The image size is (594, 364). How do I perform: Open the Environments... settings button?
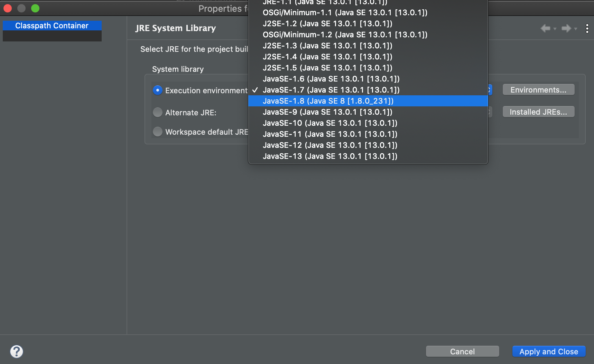coord(538,90)
